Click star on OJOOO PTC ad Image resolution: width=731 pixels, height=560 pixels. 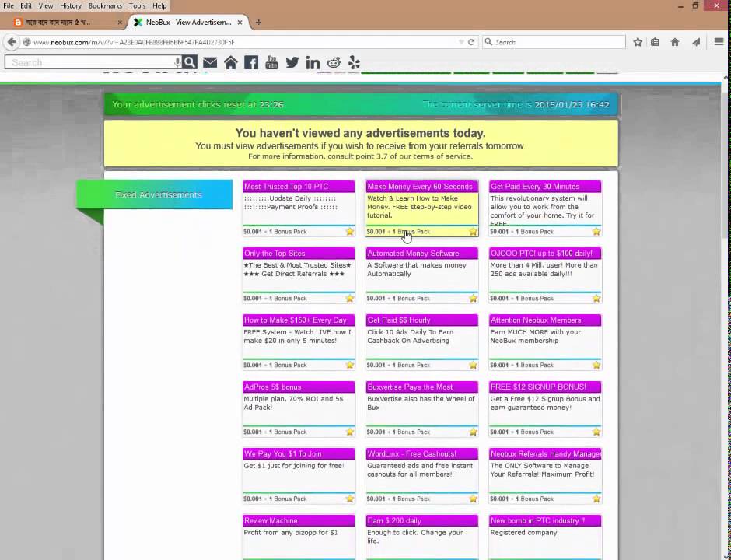coord(596,298)
